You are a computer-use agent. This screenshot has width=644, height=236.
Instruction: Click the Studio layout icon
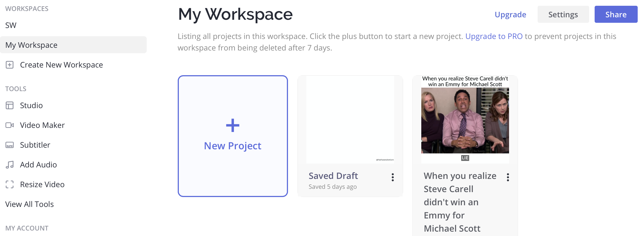[x=10, y=105]
